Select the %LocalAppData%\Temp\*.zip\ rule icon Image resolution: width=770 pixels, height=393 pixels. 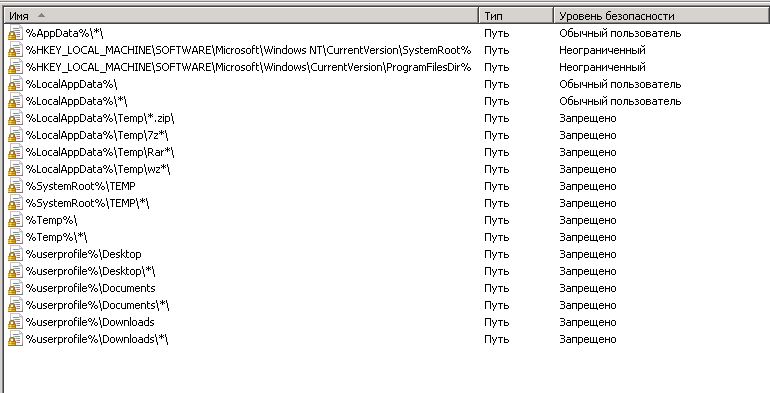coord(15,118)
